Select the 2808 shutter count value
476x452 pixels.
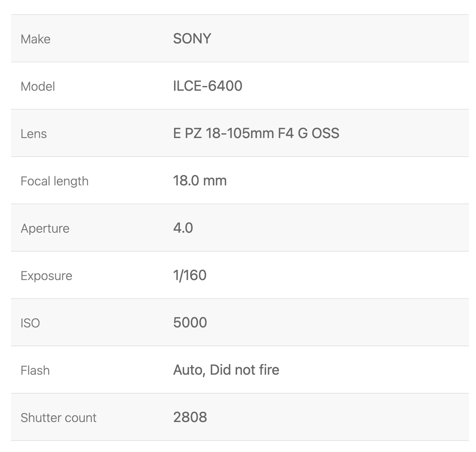pos(190,417)
